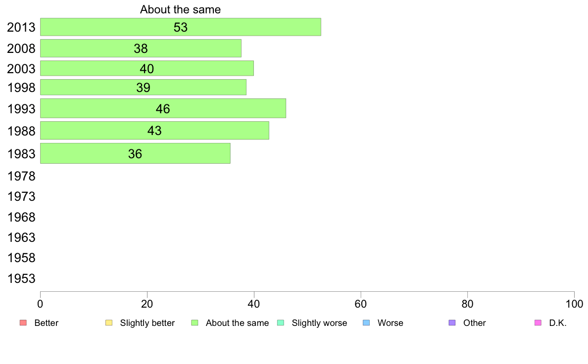The image size is (588, 364).
Task: Click the Slightly better yellow swatch
Action: click(109, 323)
